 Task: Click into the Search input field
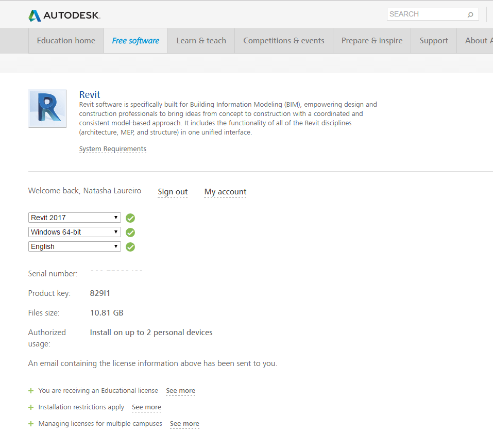point(427,14)
